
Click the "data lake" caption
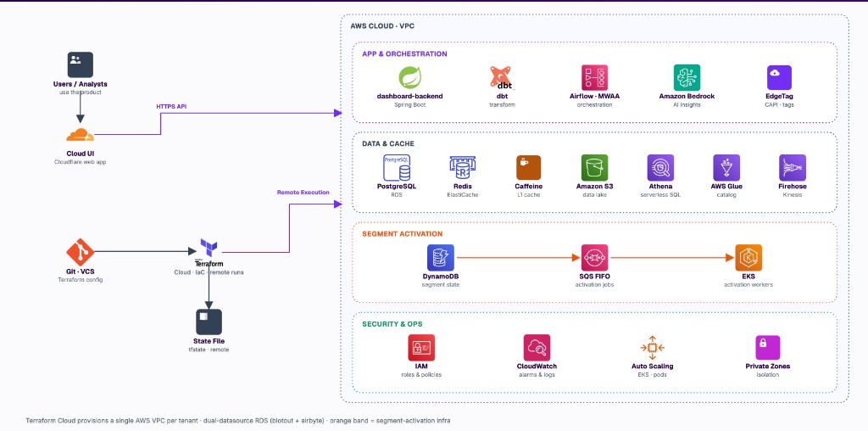(x=594, y=195)
